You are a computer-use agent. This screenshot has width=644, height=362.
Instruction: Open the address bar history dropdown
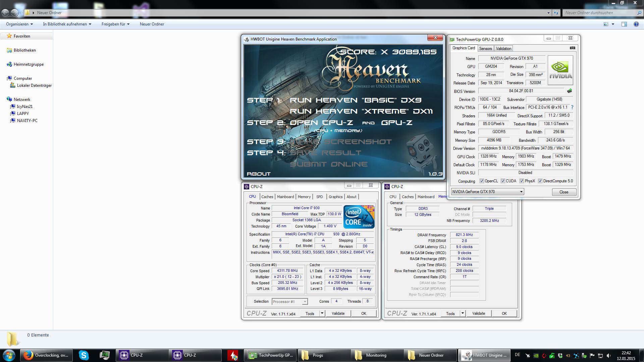tap(548, 13)
